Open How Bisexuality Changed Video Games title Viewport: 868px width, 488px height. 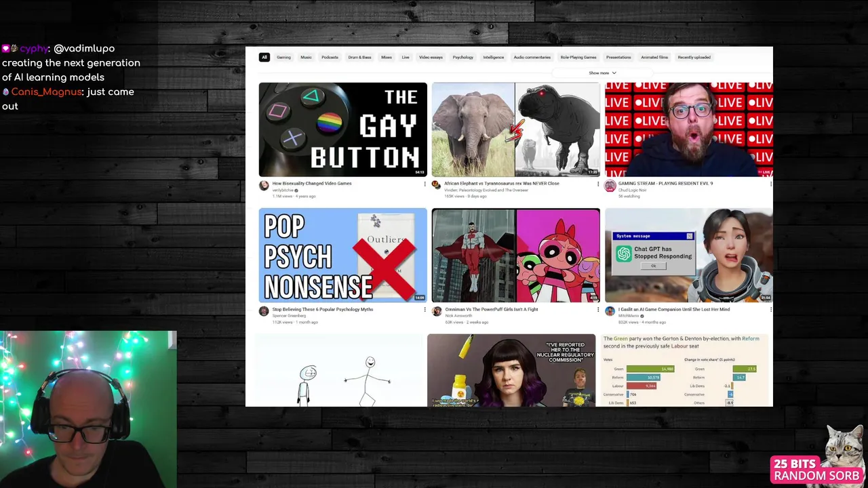312,184
